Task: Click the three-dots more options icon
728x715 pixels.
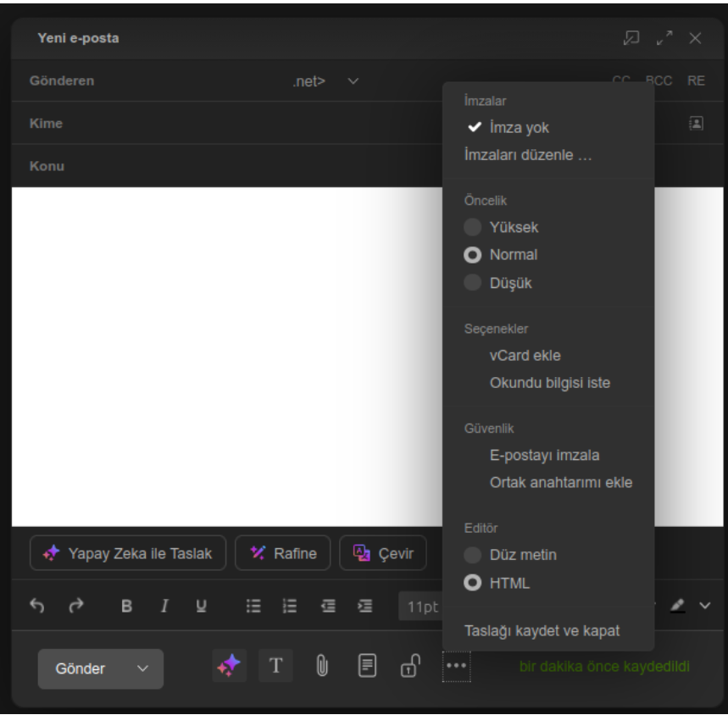Action: tap(457, 668)
